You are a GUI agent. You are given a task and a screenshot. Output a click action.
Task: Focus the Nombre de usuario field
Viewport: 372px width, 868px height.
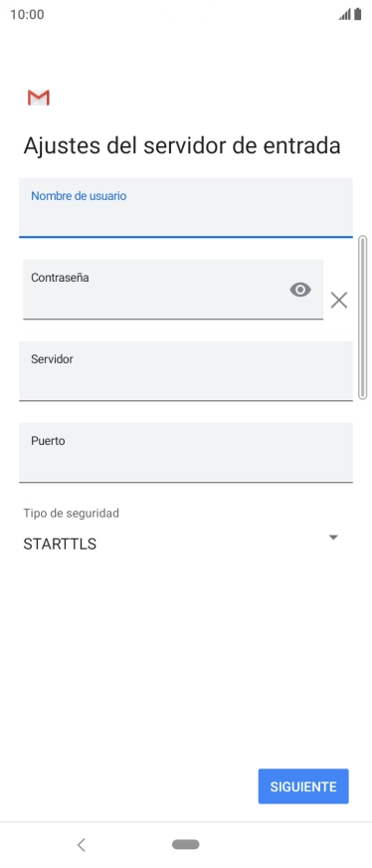pos(186,208)
